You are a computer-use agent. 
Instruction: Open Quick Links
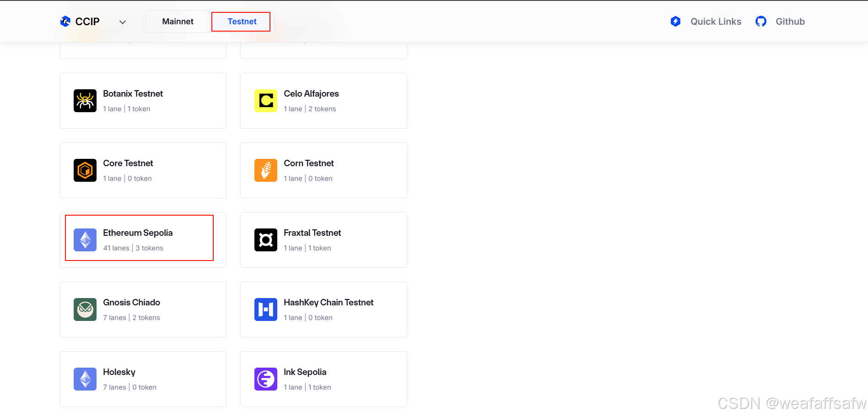coord(716,22)
